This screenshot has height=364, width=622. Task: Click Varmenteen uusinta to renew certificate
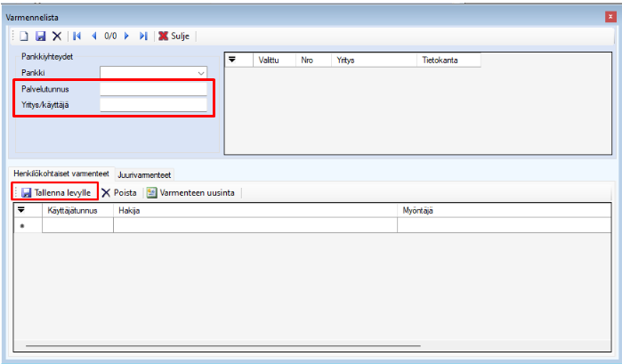coord(190,192)
